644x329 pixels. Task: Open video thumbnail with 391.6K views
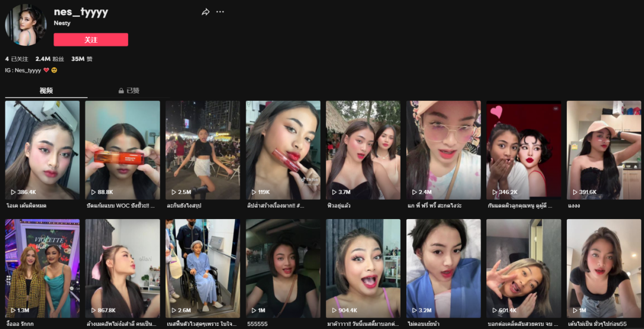[x=603, y=149]
